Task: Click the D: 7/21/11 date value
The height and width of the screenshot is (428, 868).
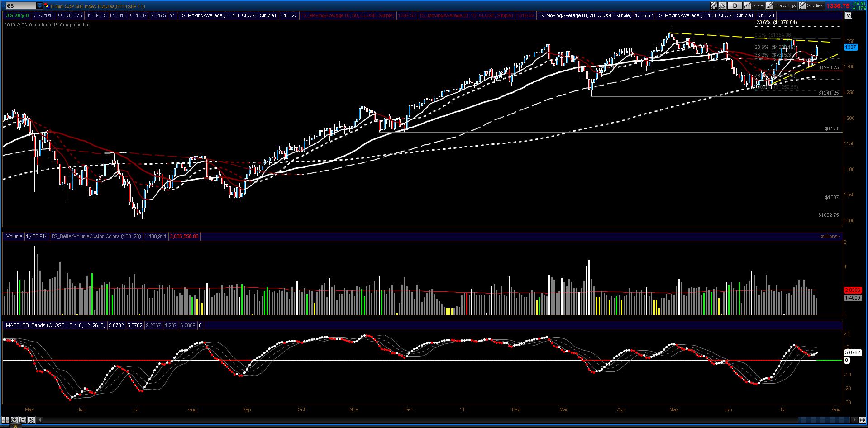Action: (43, 15)
